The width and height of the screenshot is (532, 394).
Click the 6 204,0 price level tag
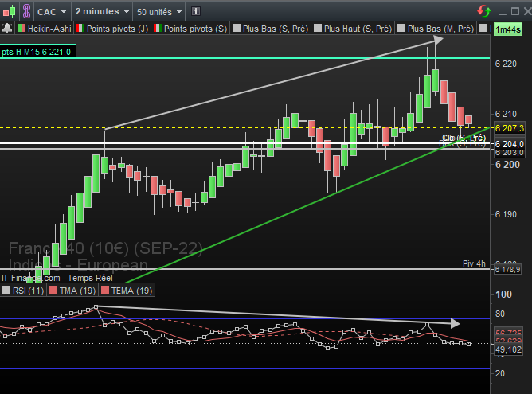pos(509,144)
